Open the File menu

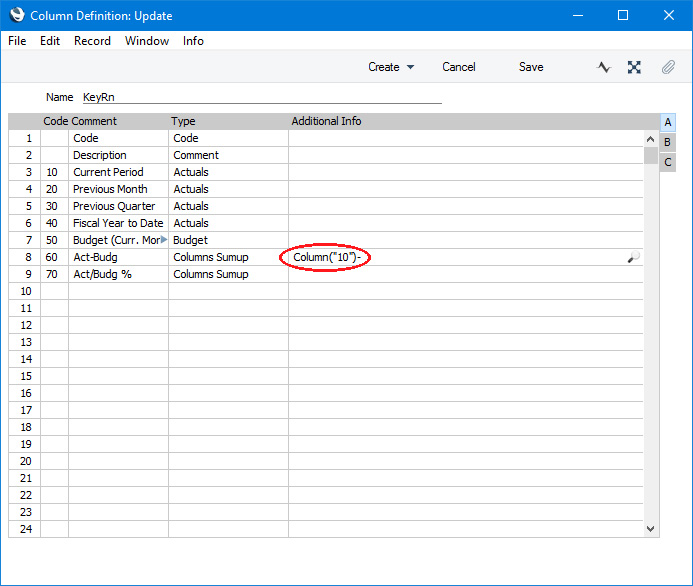17,41
